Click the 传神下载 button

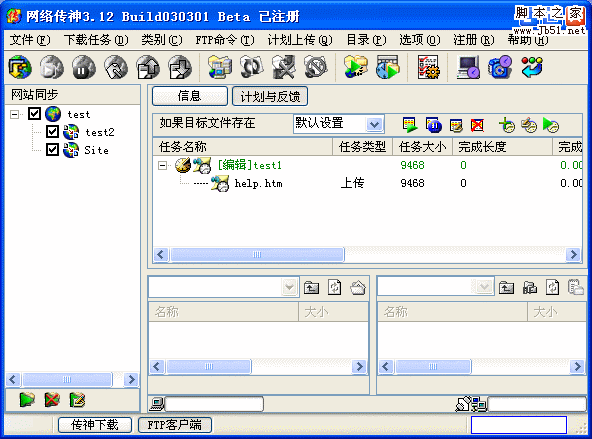point(95,425)
